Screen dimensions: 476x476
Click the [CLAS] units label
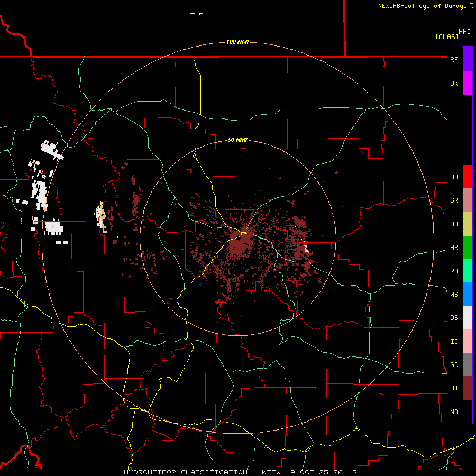pyautogui.click(x=446, y=36)
